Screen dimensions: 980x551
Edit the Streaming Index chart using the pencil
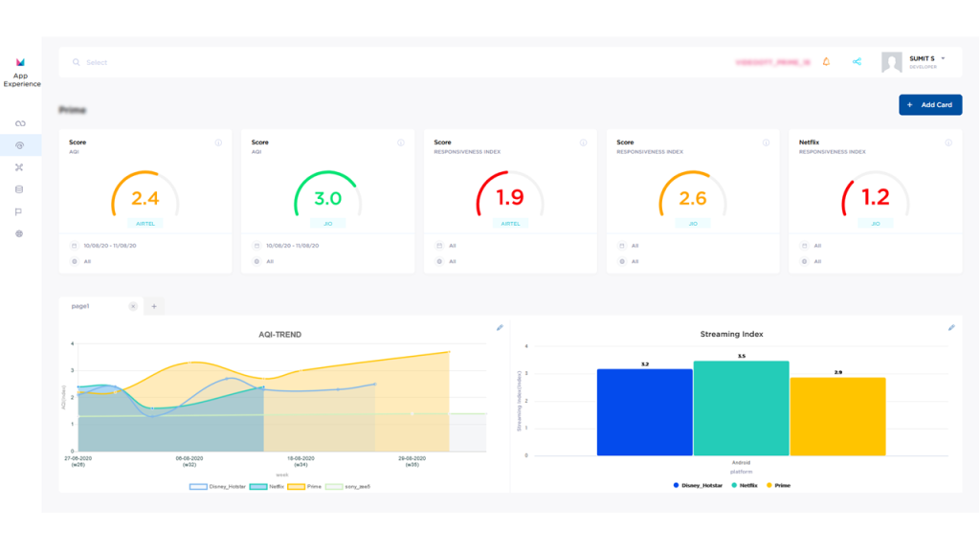(950, 327)
